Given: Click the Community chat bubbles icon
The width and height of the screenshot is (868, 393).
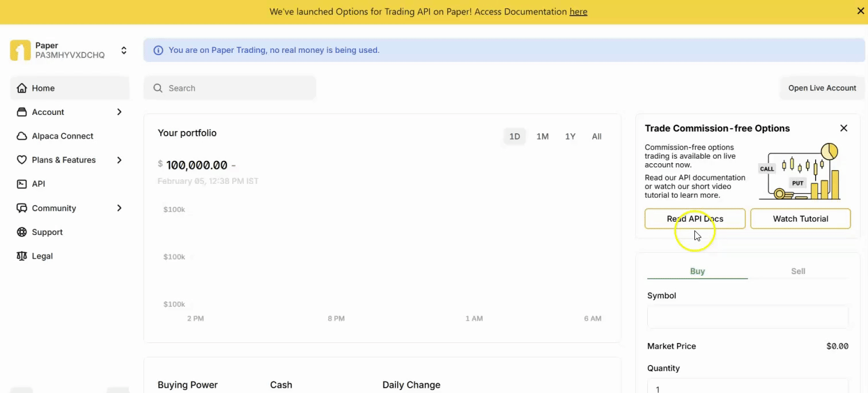Looking at the screenshot, I should pyautogui.click(x=22, y=208).
